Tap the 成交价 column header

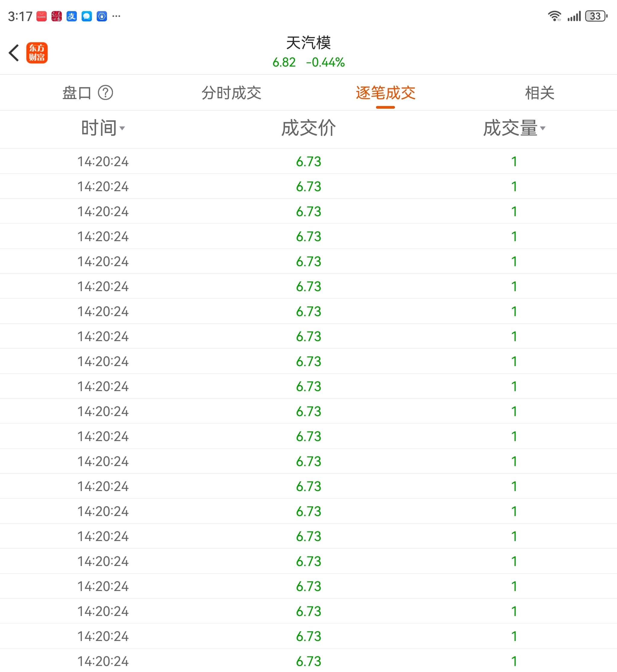click(308, 128)
